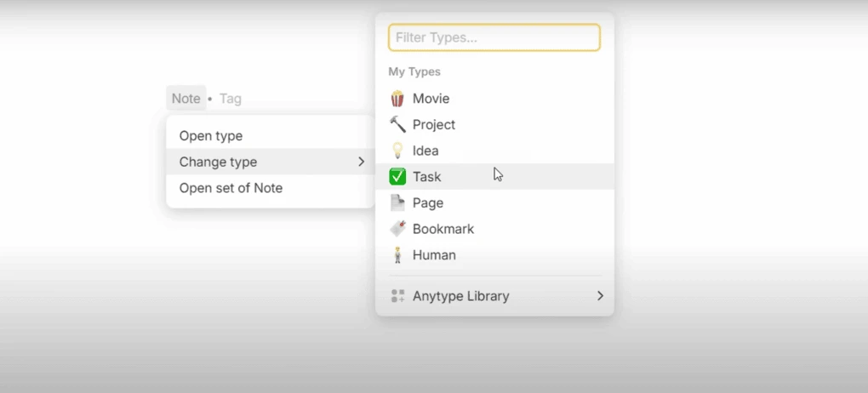Click the Anytype Library grid icon
This screenshot has height=393, width=868.
point(397,295)
